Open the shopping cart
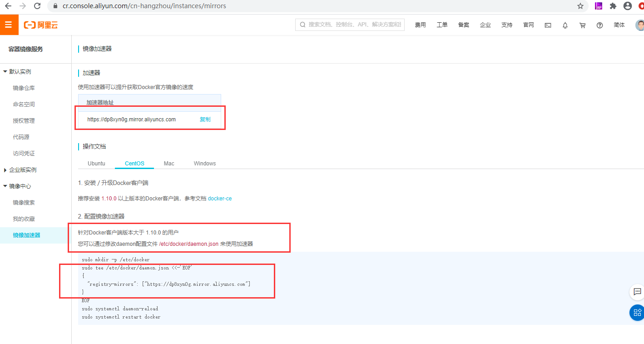Viewport: 644px width, 344px height. 582,25
